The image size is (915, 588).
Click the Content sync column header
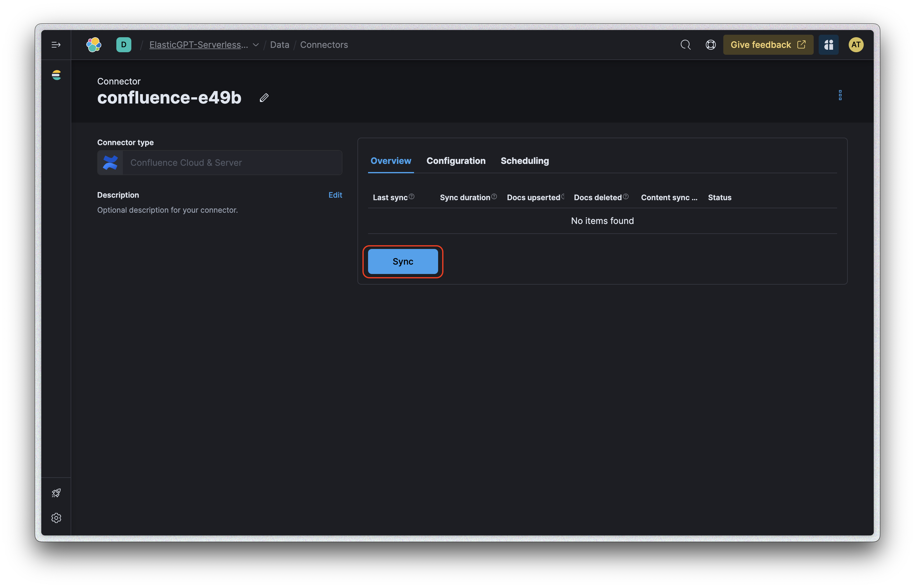coord(669,197)
